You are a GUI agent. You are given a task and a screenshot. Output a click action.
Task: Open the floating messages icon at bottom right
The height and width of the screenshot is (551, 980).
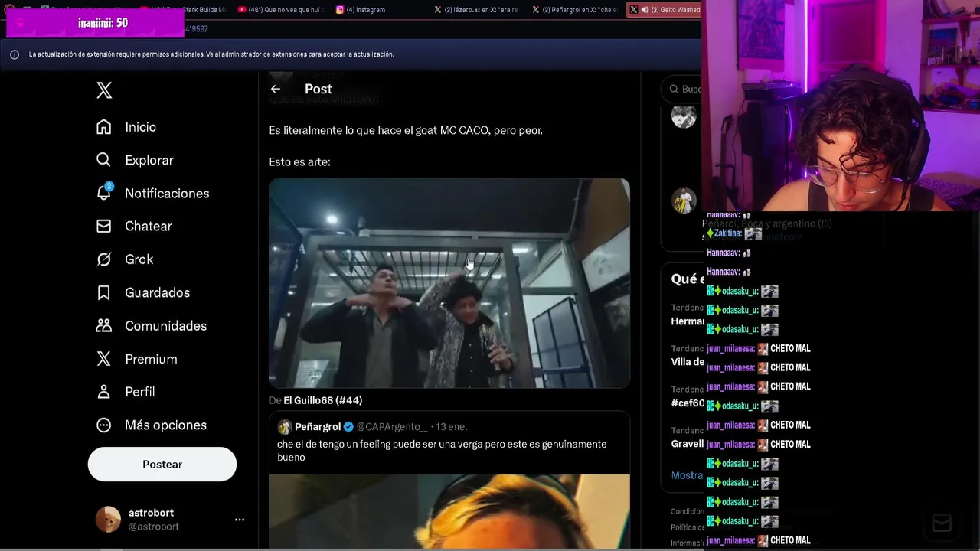pyautogui.click(x=942, y=523)
